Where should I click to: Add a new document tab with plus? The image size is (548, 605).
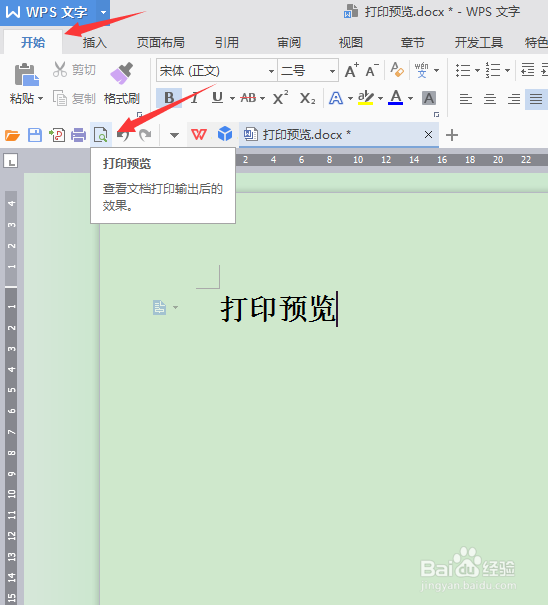coord(452,135)
